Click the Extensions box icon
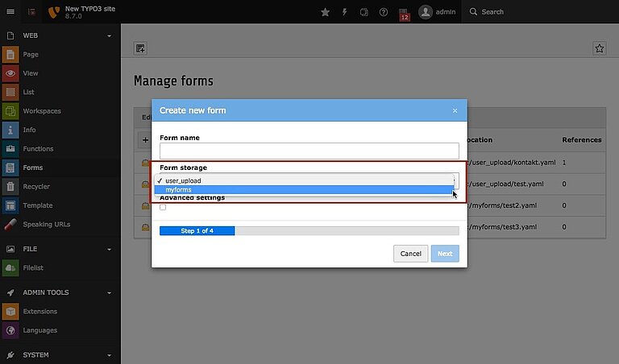This screenshot has width=619, height=364. tap(10, 312)
